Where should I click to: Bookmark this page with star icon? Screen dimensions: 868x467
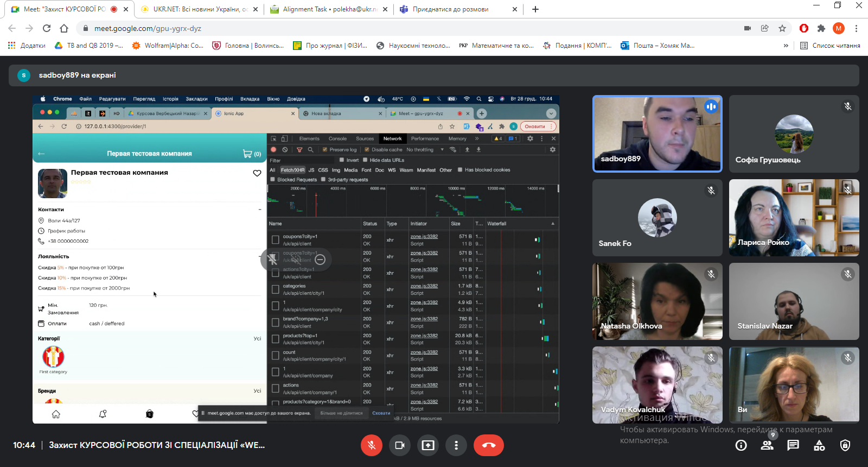click(x=782, y=28)
